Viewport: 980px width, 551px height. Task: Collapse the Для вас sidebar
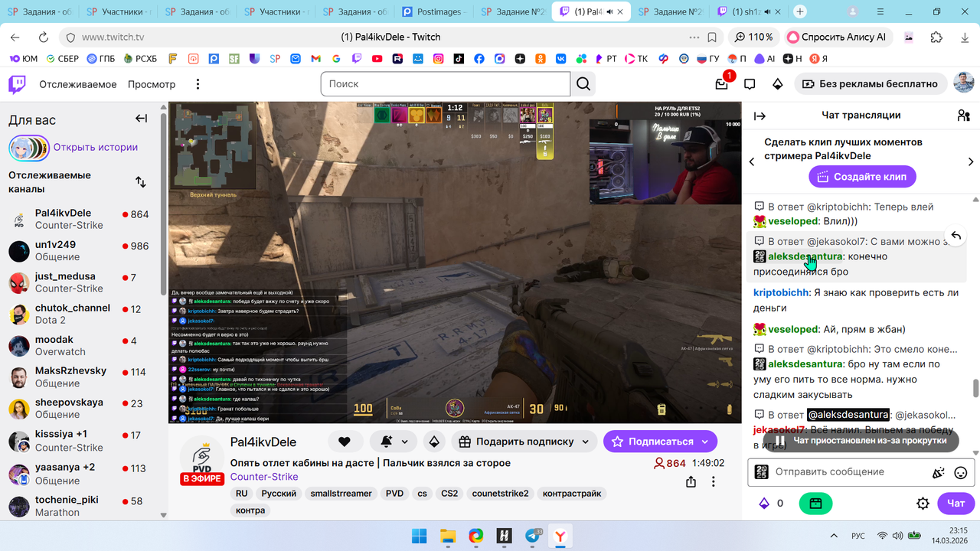(142, 119)
